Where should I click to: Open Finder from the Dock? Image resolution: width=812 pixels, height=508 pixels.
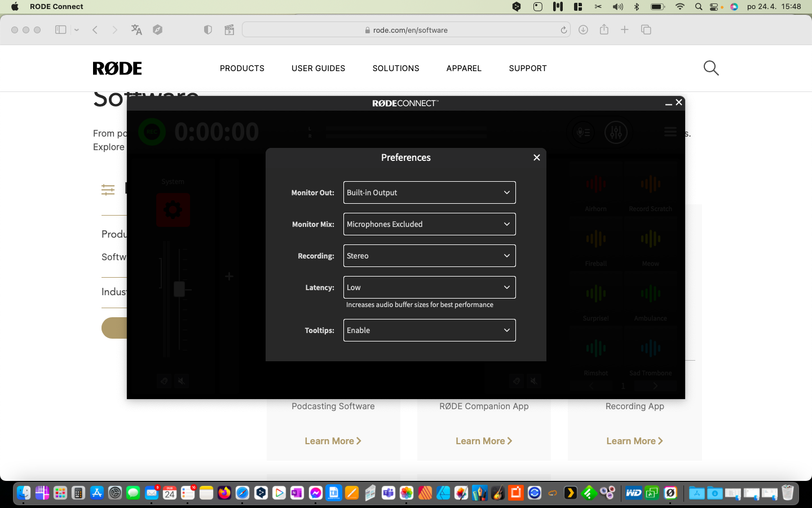tap(24, 493)
